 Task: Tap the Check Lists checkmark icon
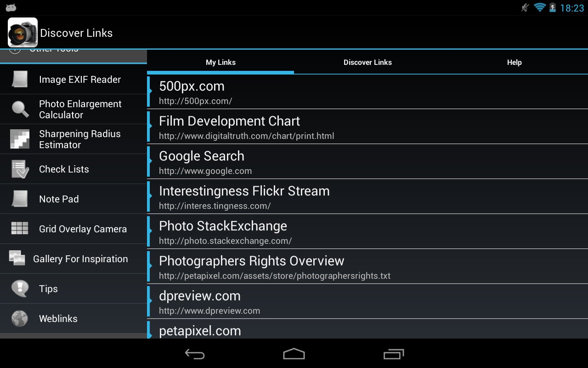[x=20, y=169]
